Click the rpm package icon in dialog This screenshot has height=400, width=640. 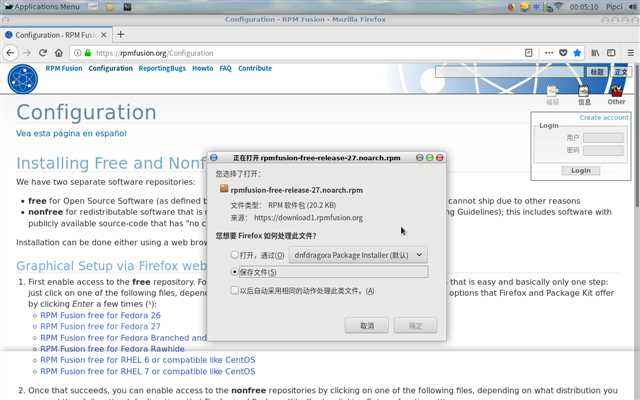tap(224, 188)
